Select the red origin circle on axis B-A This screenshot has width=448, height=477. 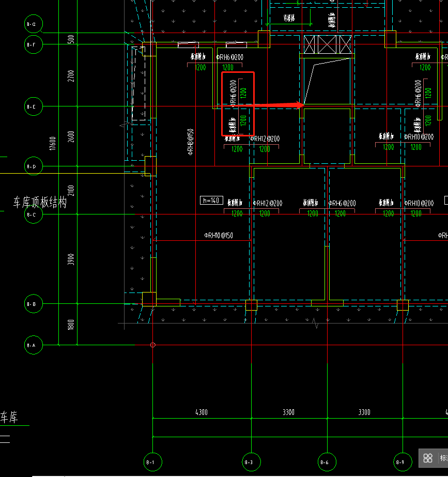pos(152,345)
